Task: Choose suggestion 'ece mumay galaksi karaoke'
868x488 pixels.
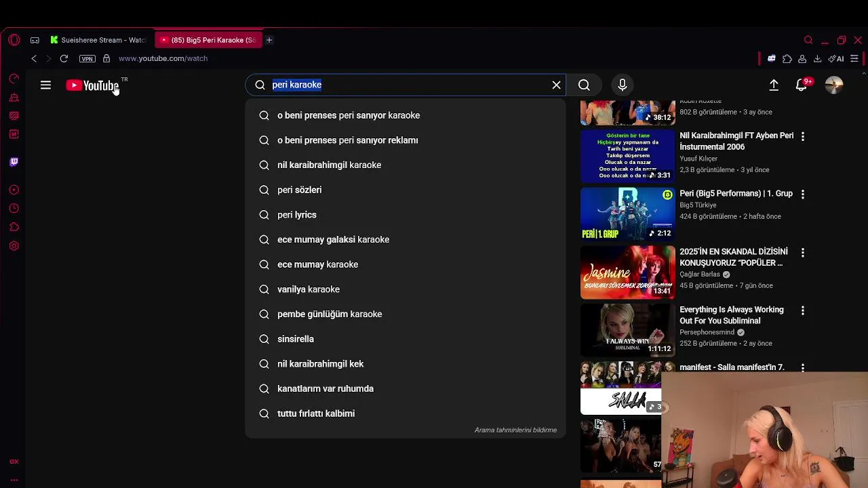Action: coord(406,239)
